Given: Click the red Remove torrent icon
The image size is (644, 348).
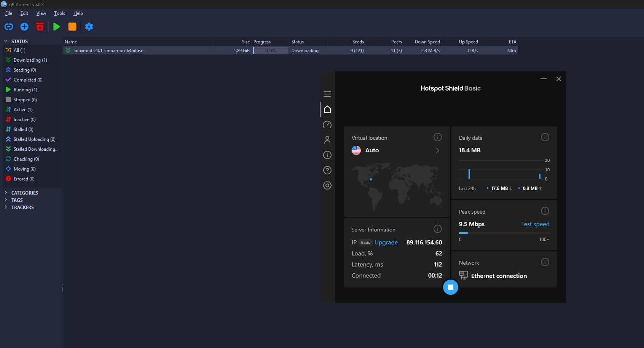Looking at the screenshot, I should coord(40,27).
